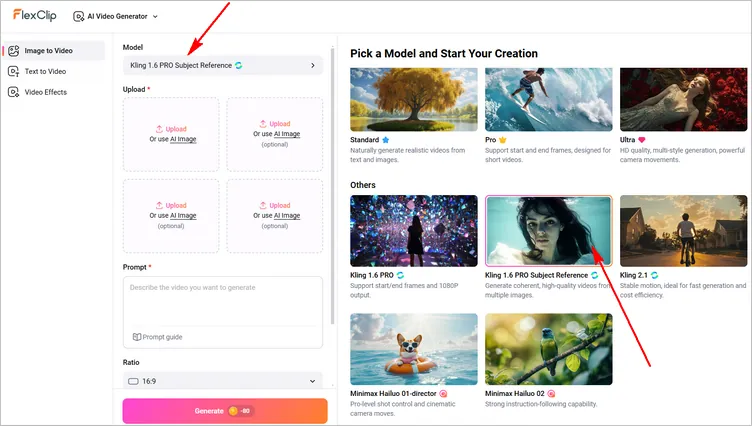Click the 'Standard' model title text

[x=364, y=140]
